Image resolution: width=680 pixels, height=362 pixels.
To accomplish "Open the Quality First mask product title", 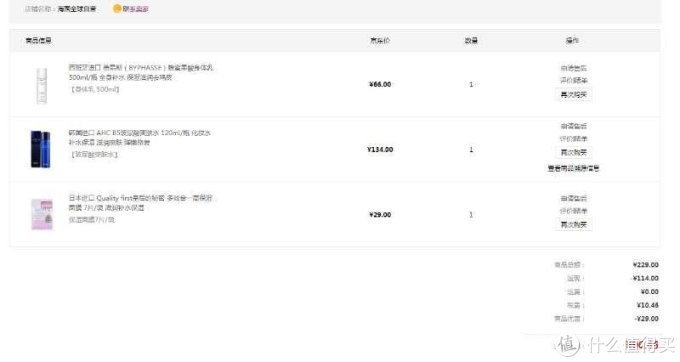I will pos(141,202).
